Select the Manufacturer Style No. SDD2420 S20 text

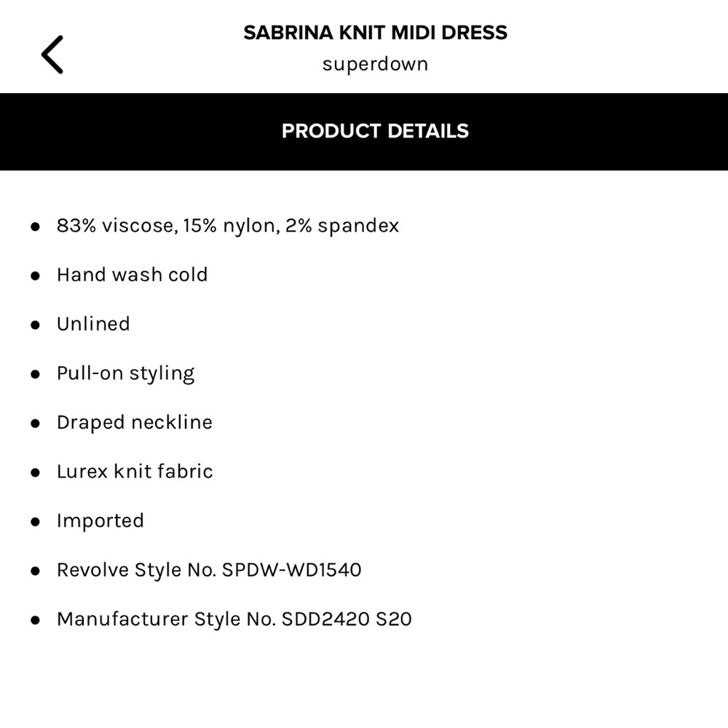(234, 619)
